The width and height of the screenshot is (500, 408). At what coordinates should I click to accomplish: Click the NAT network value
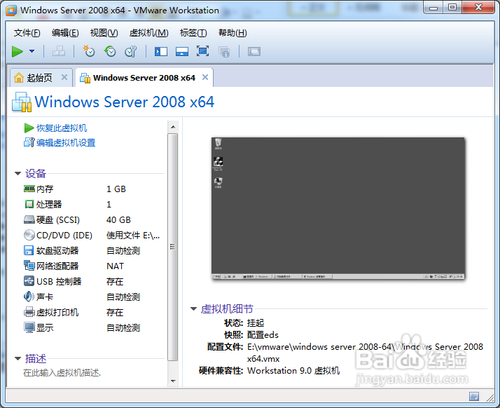[x=115, y=266]
